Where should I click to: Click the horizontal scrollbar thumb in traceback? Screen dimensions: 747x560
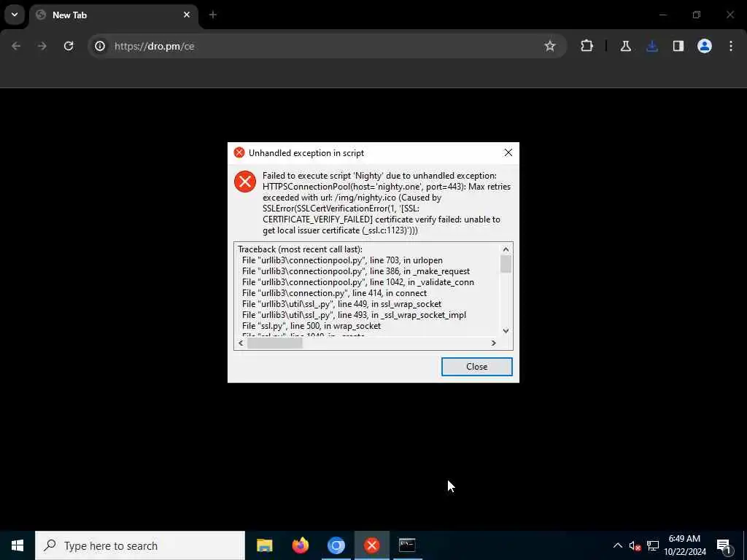275,343
